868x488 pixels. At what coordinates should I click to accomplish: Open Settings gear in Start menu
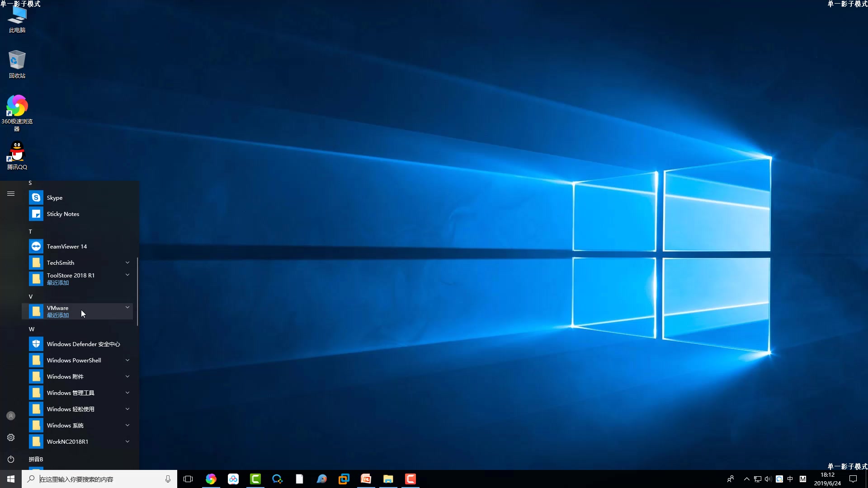click(11, 437)
